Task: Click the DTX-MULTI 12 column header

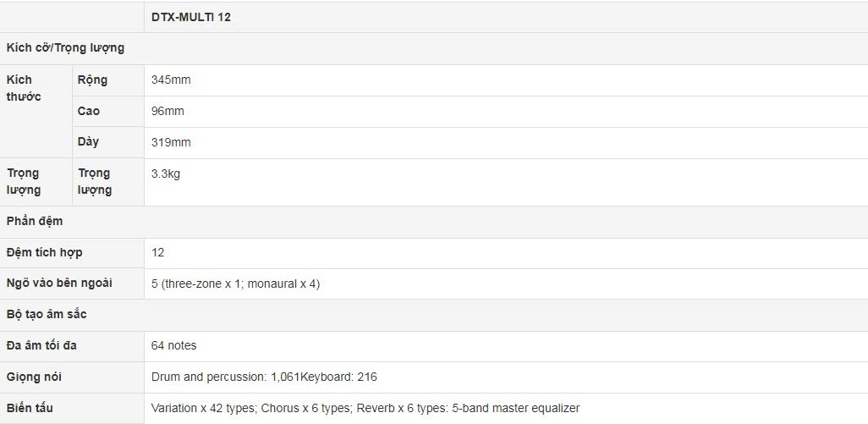Action: point(191,17)
